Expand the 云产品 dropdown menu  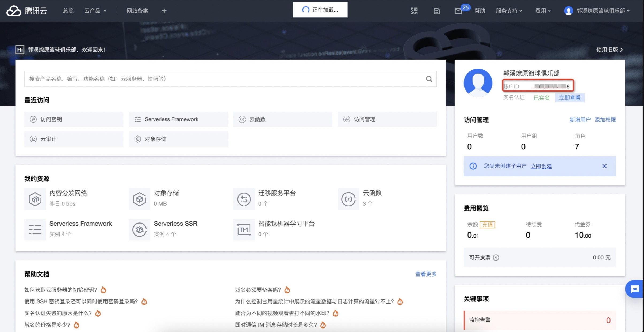pyautogui.click(x=95, y=11)
